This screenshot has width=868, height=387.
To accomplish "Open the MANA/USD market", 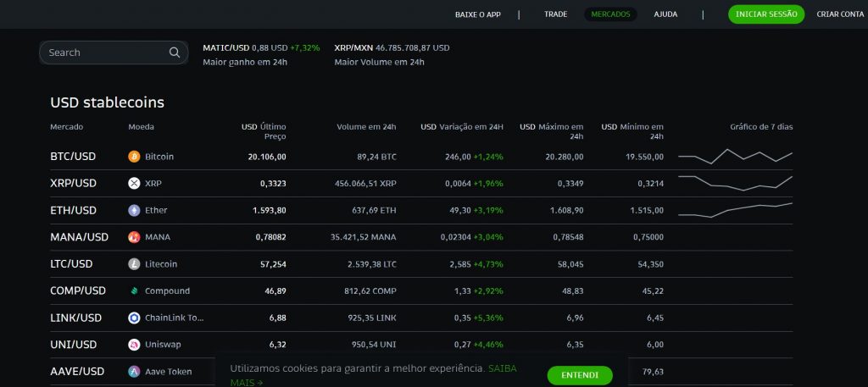I will [79, 237].
